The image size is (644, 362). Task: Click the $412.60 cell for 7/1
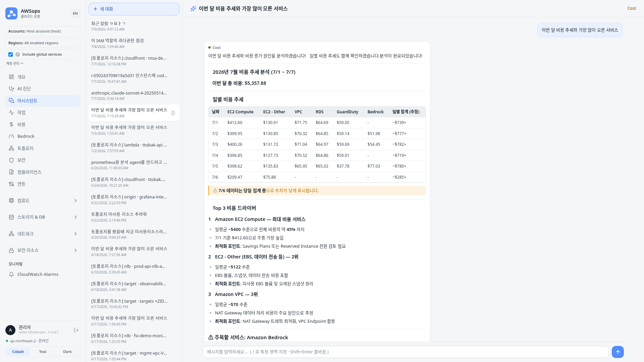[234, 123]
